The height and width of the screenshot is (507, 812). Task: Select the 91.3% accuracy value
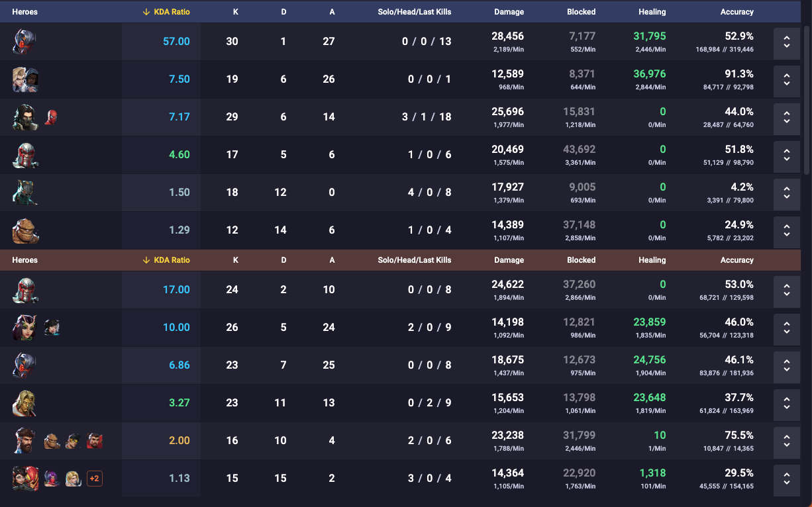[x=739, y=74]
